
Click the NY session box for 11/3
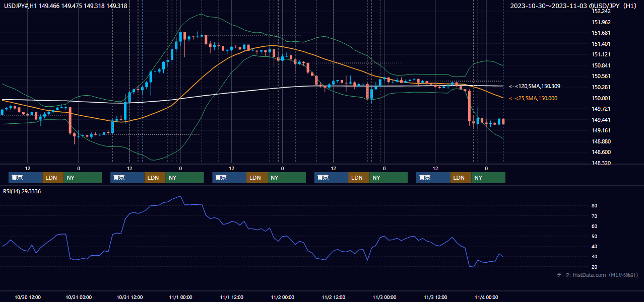488,178
